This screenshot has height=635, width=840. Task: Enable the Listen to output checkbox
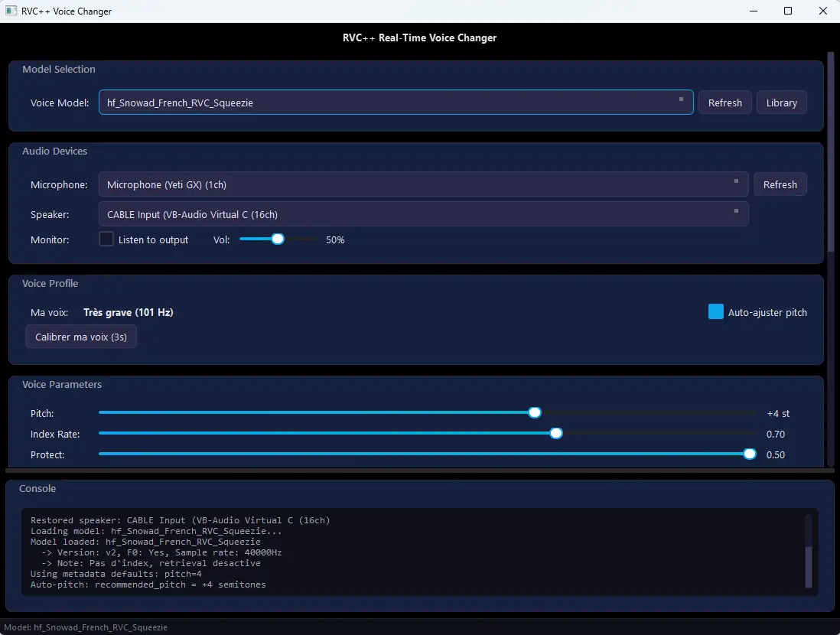click(x=106, y=239)
